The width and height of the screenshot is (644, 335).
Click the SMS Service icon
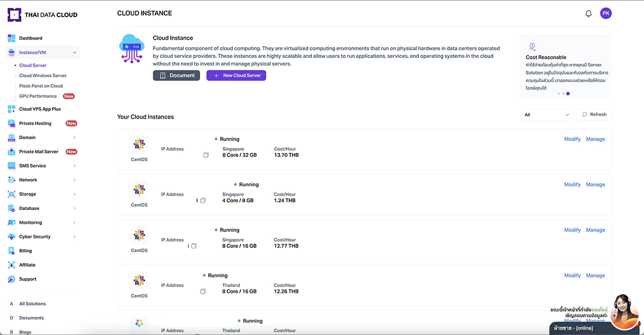(11, 166)
